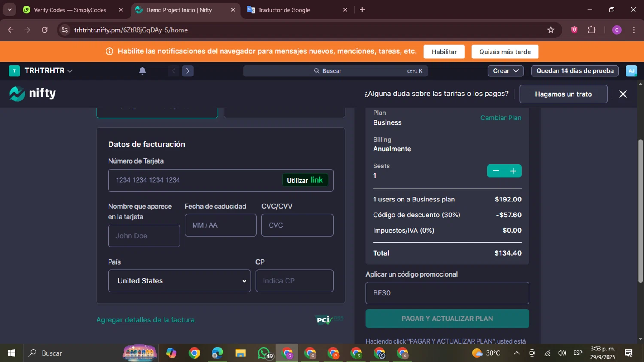Open the notifications bell in Nifty

143,71
